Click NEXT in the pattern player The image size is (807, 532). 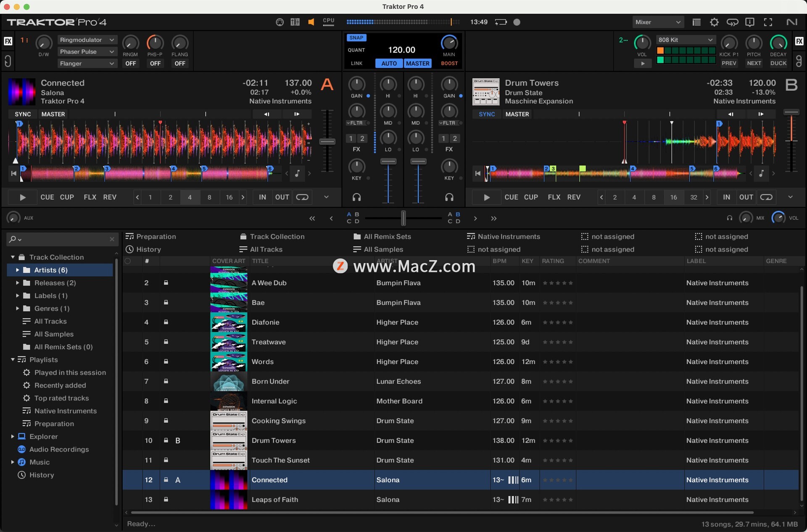pos(754,63)
